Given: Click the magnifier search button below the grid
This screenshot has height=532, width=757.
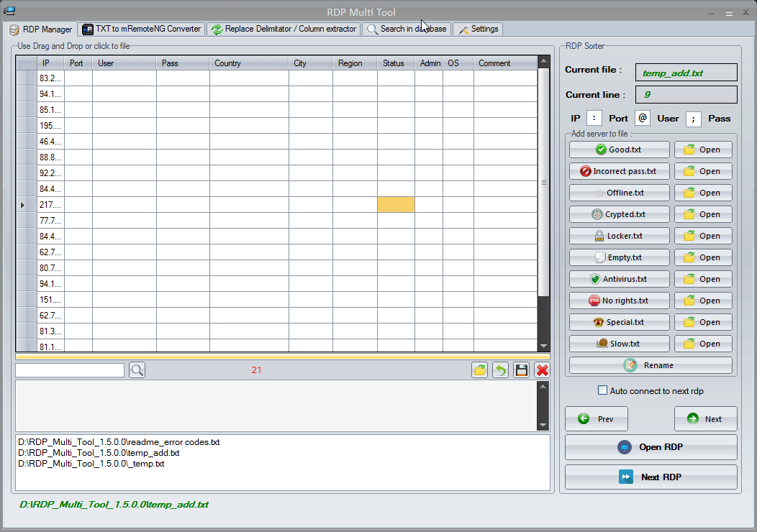Looking at the screenshot, I should (137, 370).
